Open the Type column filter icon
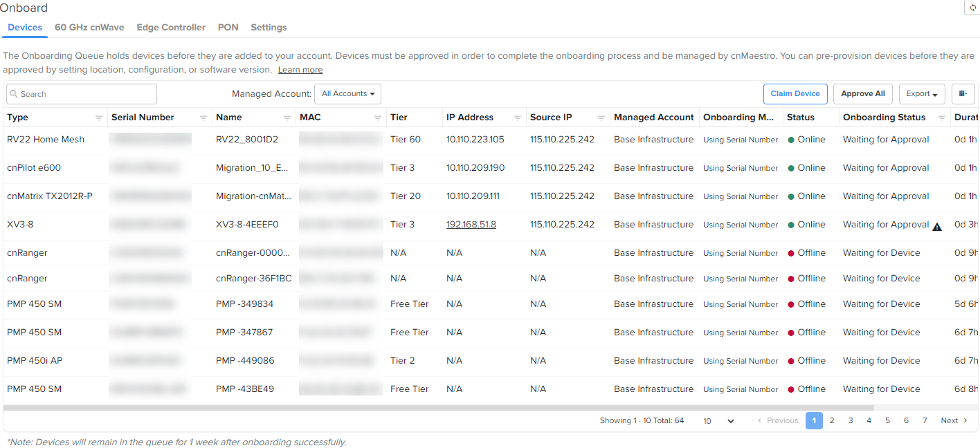The width and height of the screenshot is (980, 448). pos(98,118)
